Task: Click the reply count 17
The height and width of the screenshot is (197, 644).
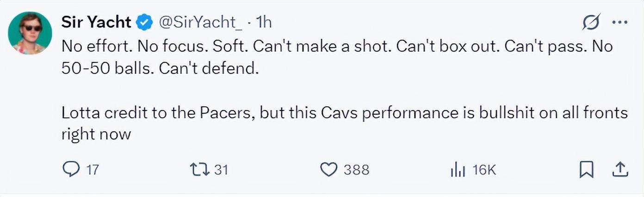Action: click(x=93, y=170)
